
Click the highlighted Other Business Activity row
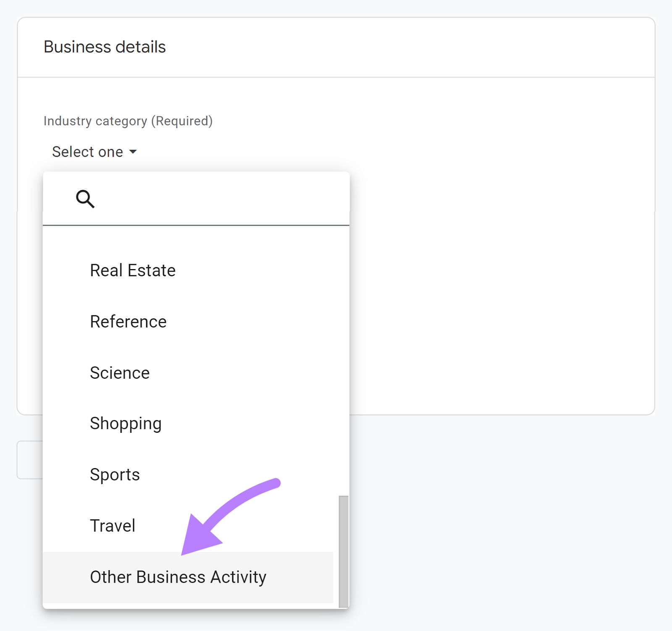178,576
